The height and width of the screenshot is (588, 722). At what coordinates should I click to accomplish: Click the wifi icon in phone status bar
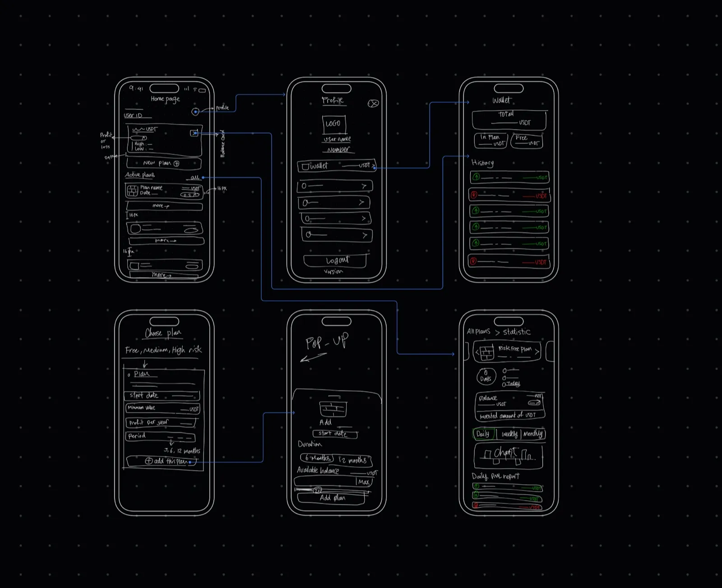(195, 89)
